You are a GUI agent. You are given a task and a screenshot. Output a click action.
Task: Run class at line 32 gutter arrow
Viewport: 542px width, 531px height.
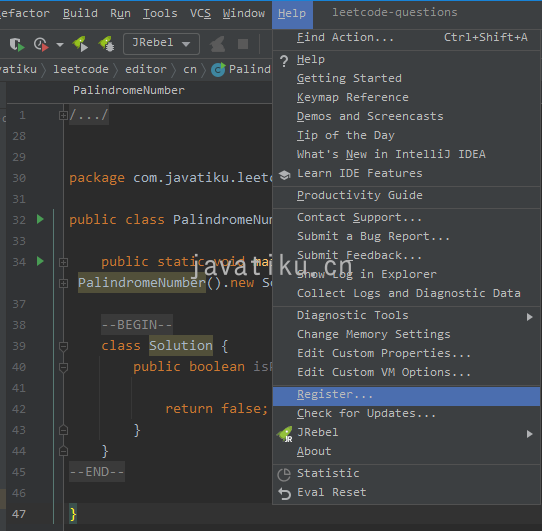tap(40, 219)
